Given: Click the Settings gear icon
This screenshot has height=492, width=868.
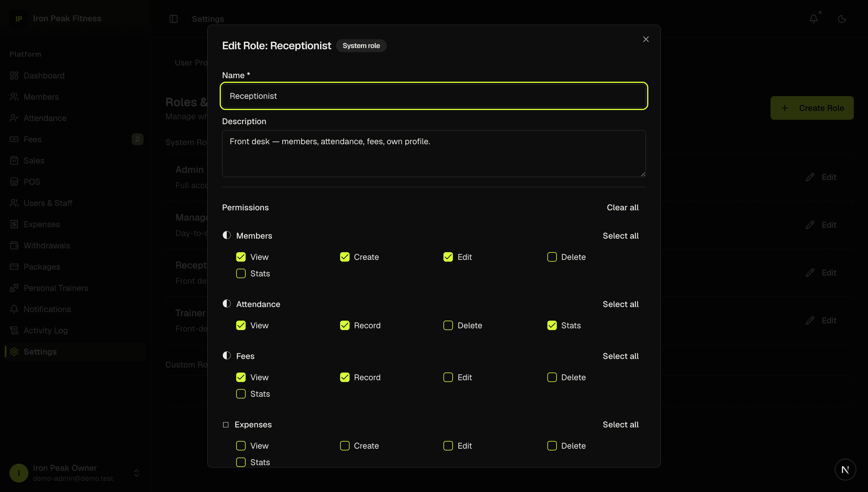Looking at the screenshot, I should pyautogui.click(x=14, y=352).
